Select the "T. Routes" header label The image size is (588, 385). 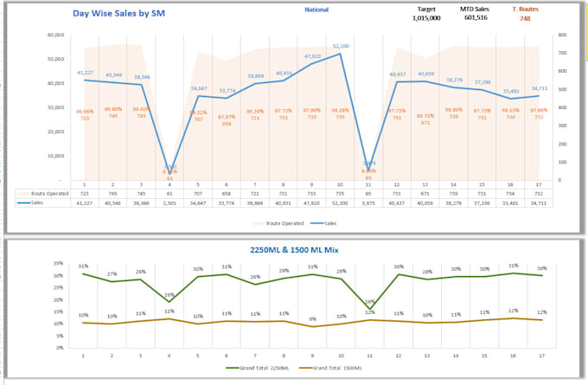click(526, 9)
